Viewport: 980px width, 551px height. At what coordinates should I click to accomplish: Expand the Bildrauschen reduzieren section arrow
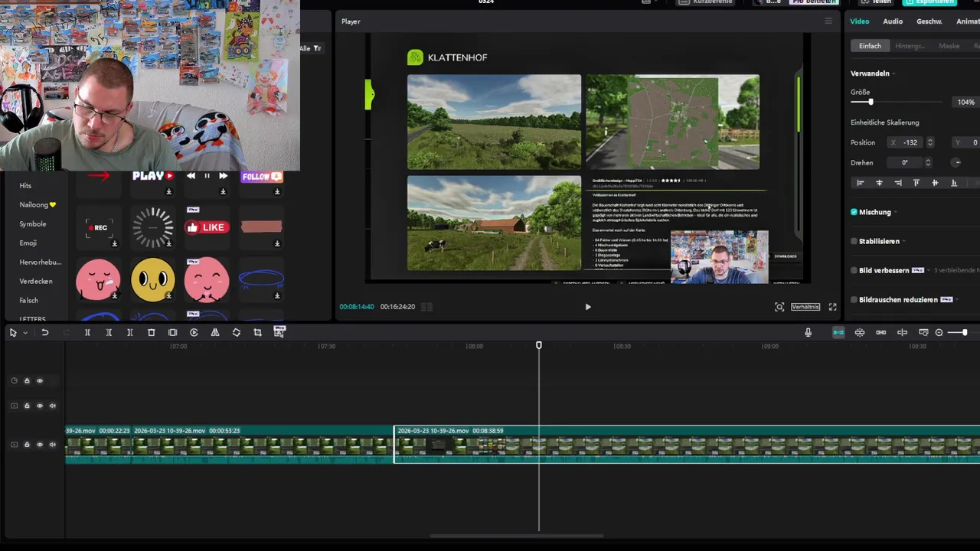(x=957, y=299)
